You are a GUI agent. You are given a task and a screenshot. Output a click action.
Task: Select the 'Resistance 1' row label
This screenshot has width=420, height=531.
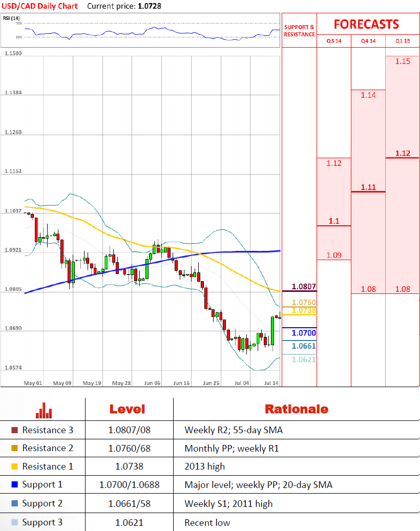48,466
